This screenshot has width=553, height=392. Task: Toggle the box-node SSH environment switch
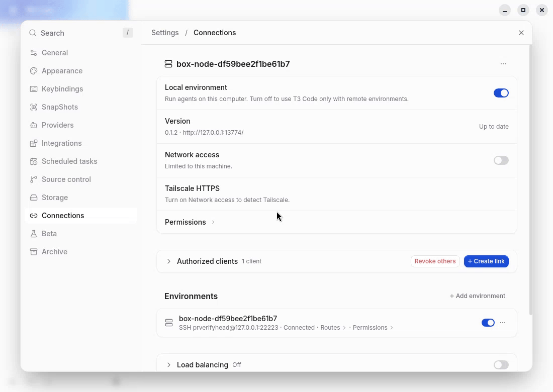488,323
